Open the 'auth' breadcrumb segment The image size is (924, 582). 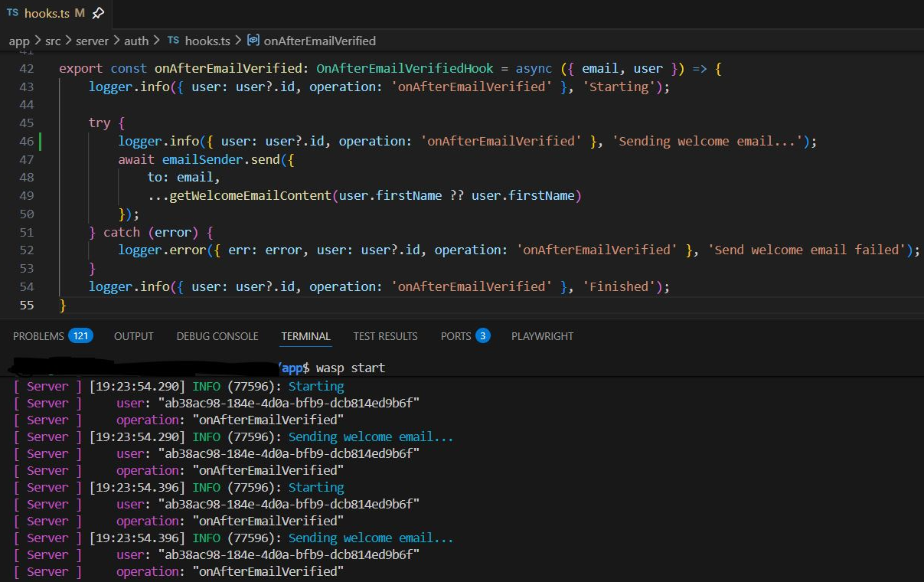[x=136, y=41]
